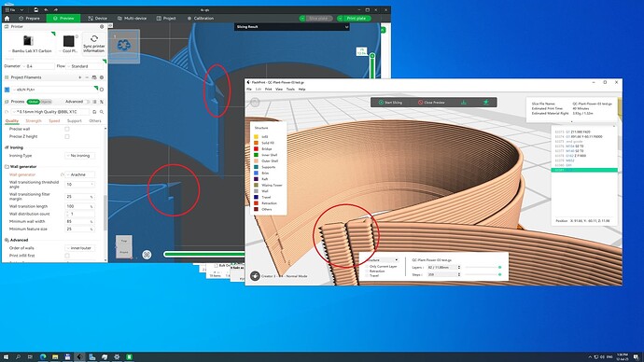Screen dimensions: 644x362
Task: Select the plate 1 thumbnail
Action: (124, 46)
